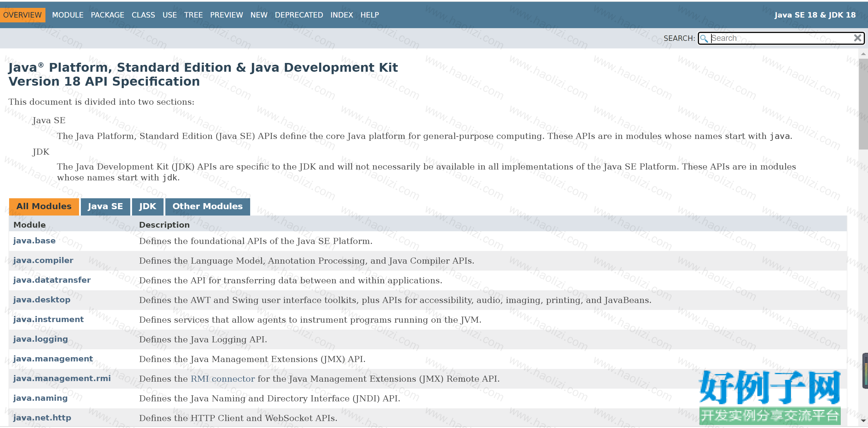
Task: Open the java.desktop module link
Action: 42,300
